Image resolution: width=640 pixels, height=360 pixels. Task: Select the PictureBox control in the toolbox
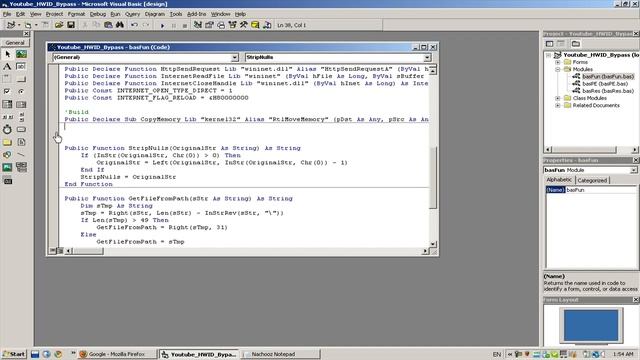coord(21,54)
